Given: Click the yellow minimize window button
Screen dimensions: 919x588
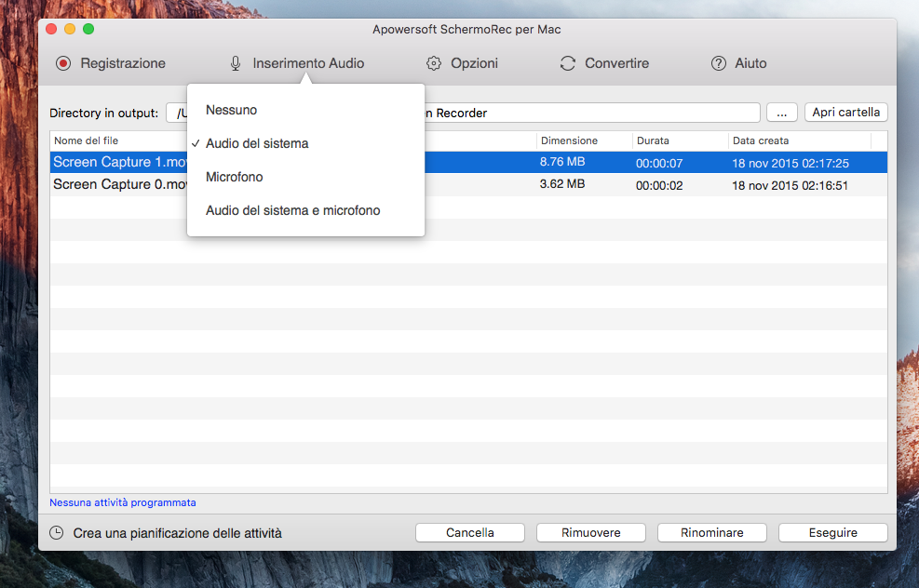Looking at the screenshot, I should point(70,29).
